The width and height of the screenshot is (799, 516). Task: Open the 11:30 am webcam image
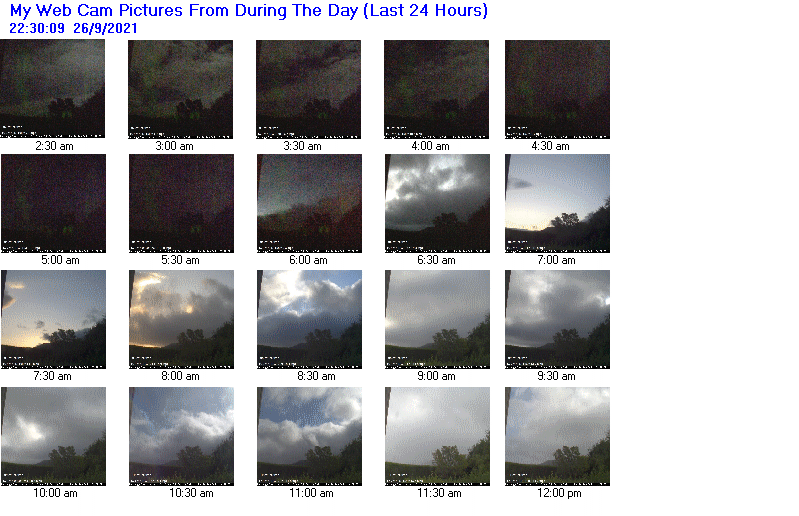[437, 436]
